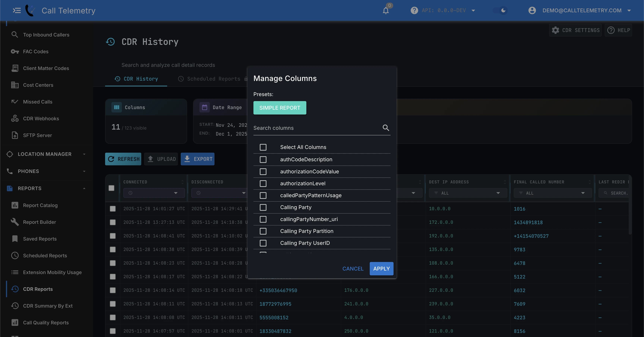Viewport: 644px width, 337px height.
Task: Open the API version dropdown arrow
Action: [473, 10]
